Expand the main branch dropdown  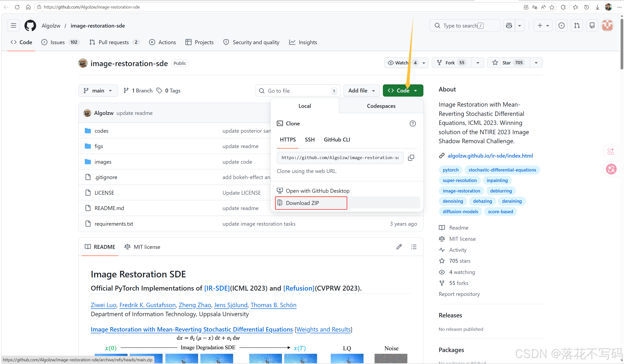[x=98, y=91]
